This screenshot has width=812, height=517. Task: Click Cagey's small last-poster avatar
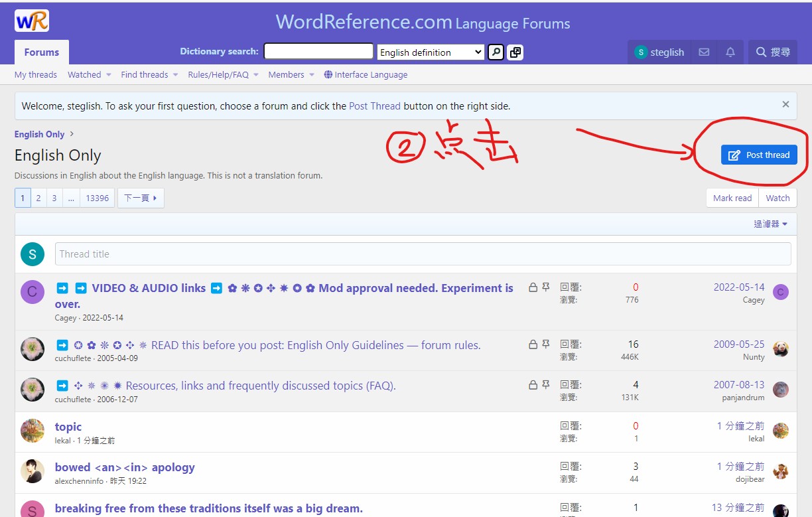pyautogui.click(x=781, y=292)
